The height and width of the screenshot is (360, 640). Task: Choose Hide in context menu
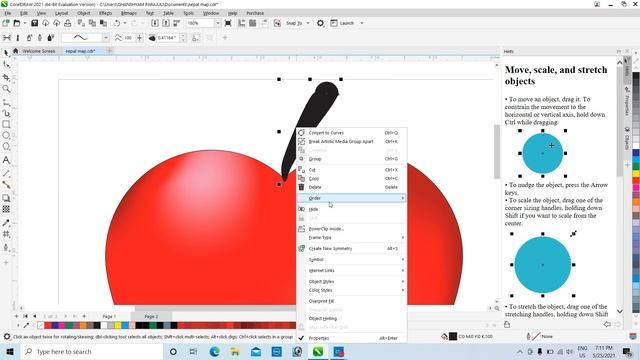coord(351,209)
